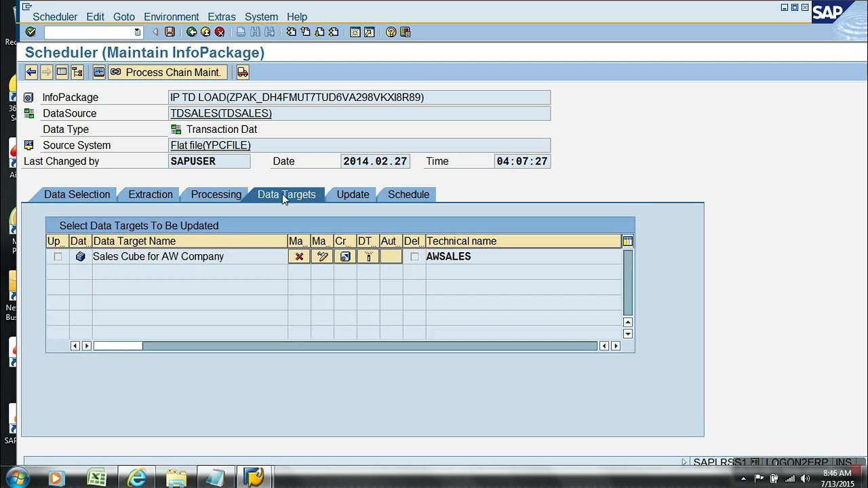Open Internet Explorer from the taskbar

pos(136,478)
